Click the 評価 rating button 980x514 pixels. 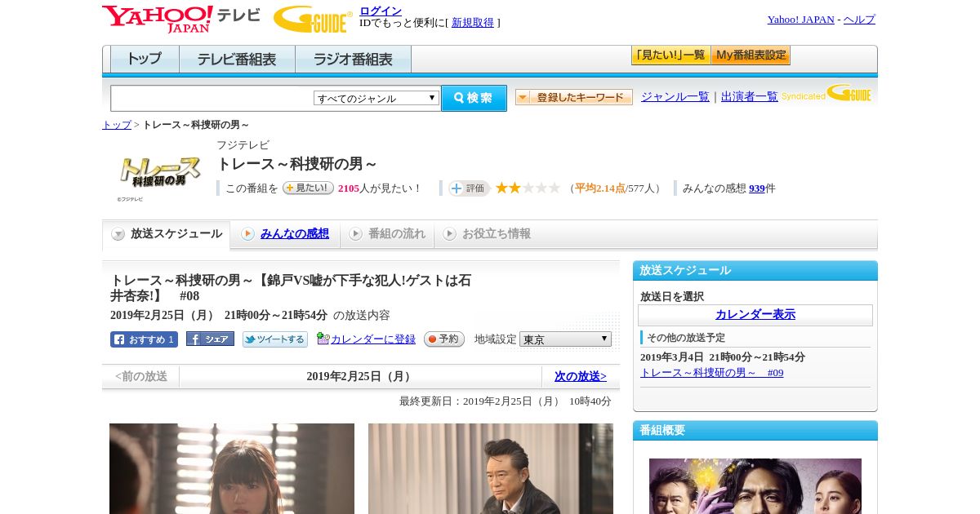pos(469,188)
